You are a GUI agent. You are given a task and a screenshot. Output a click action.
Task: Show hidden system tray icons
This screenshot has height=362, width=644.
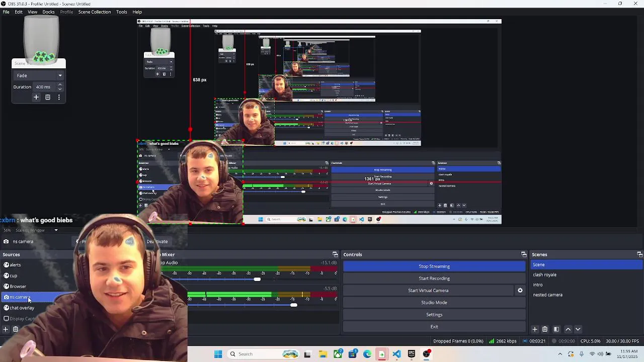coord(560,354)
